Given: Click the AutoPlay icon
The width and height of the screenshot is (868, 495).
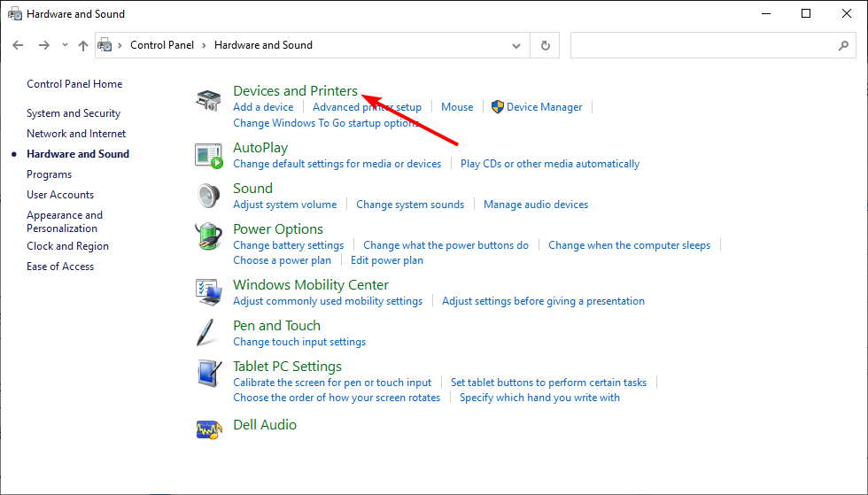Looking at the screenshot, I should (208, 156).
